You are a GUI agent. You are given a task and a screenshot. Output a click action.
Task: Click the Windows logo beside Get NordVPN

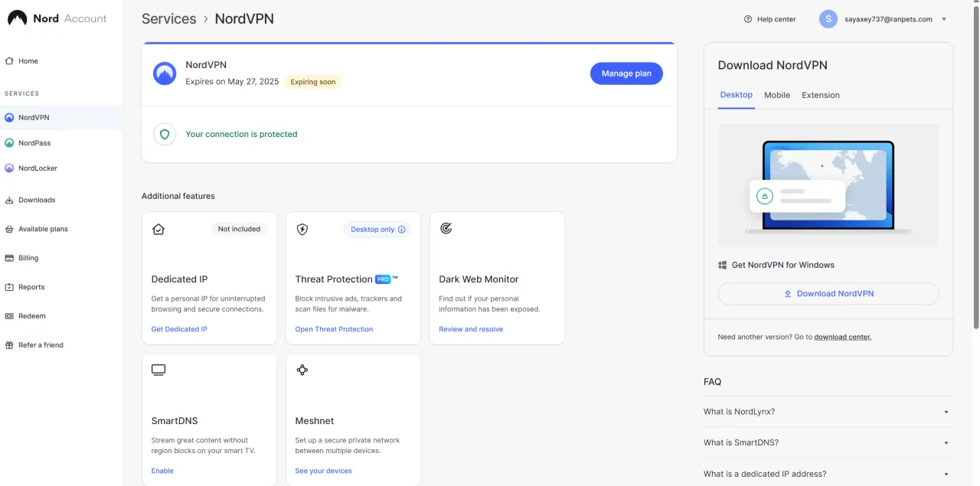pyautogui.click(x=722, y=265)
